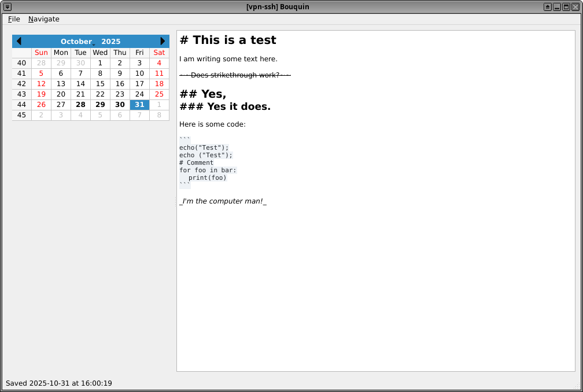
Task: Click inside the markdown editor text area
Action: point(376,260)
